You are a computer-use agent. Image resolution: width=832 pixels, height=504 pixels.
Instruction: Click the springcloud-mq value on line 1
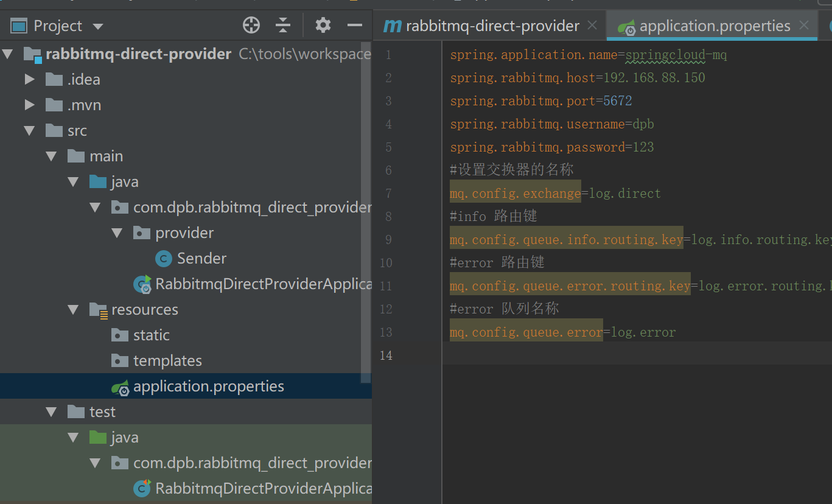click(x=676, y=55)
